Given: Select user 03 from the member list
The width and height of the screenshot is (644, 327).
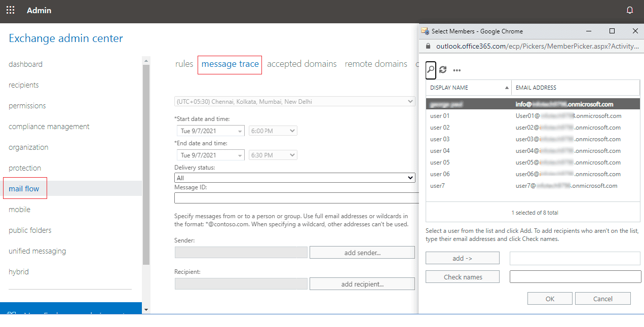Looking at the screenshot, I should click(x=440, y=139).
